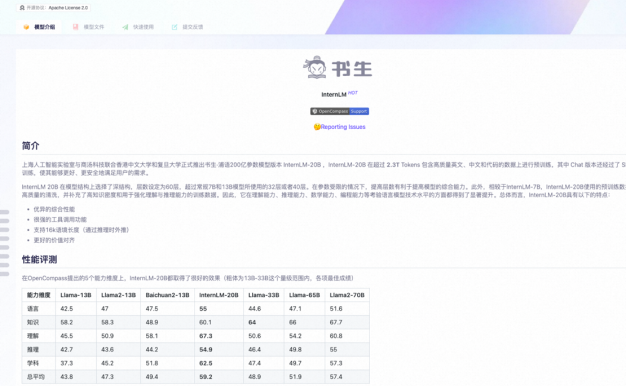Image resolution: width=626 pixels, height=386 pixels.
Task: Click the 性能评测 section heading
Action: [x=39, y=259]
